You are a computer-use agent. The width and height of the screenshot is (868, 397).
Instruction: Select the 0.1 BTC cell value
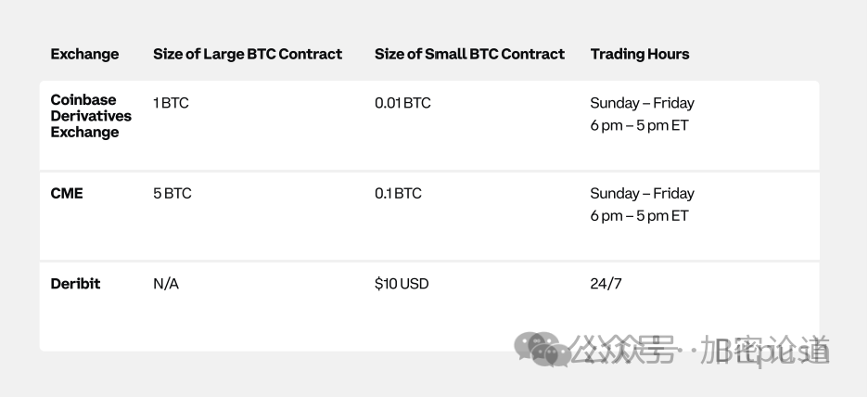click(398, 193)
